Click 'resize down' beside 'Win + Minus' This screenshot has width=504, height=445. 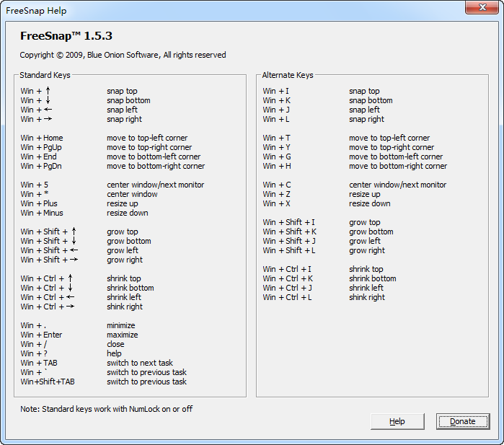click(x=128, y=213)
